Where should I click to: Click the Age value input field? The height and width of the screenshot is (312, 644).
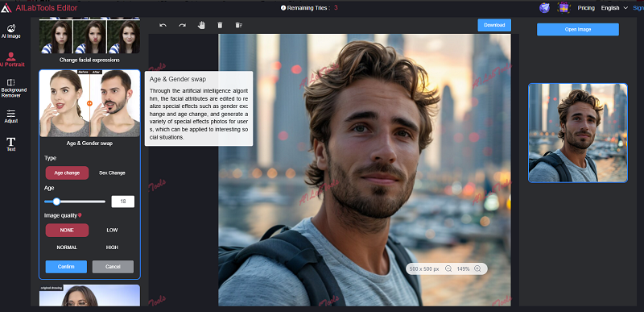(123, 202)
